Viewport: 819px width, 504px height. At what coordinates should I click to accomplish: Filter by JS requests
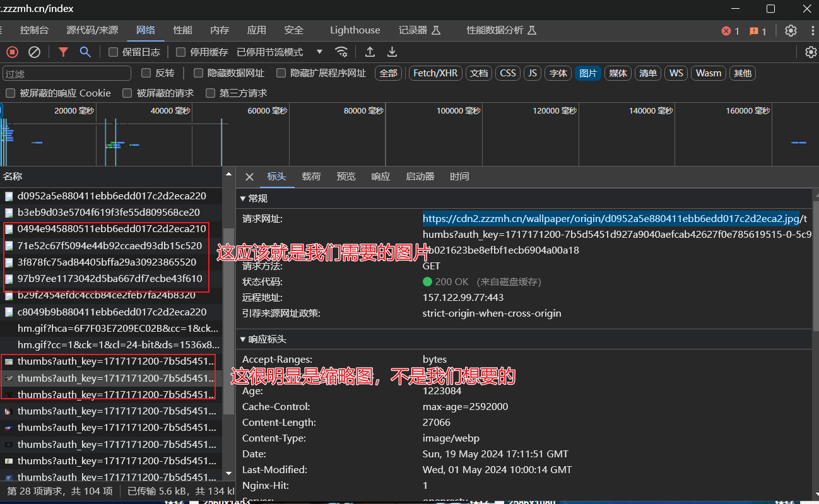pyautogui.click(x=533, y=73)
